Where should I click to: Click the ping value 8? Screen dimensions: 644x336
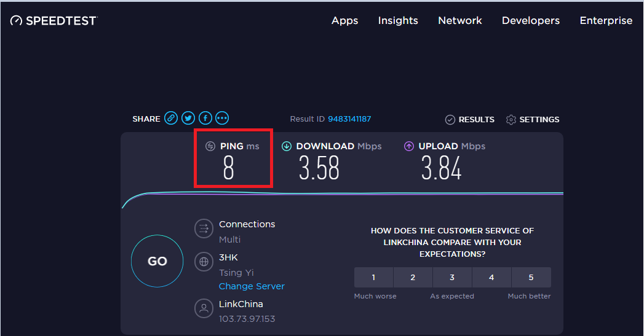point(228,168)
